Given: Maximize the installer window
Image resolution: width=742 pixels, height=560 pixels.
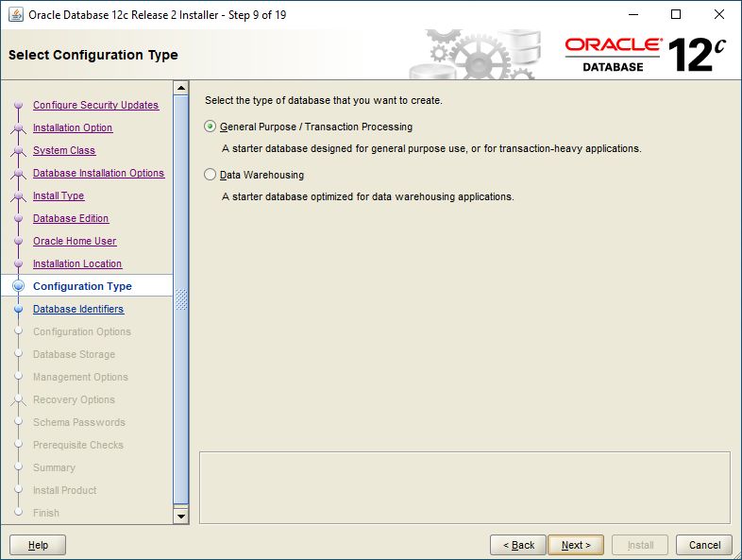Looking at the screenshot, I should tap(676, 15).
